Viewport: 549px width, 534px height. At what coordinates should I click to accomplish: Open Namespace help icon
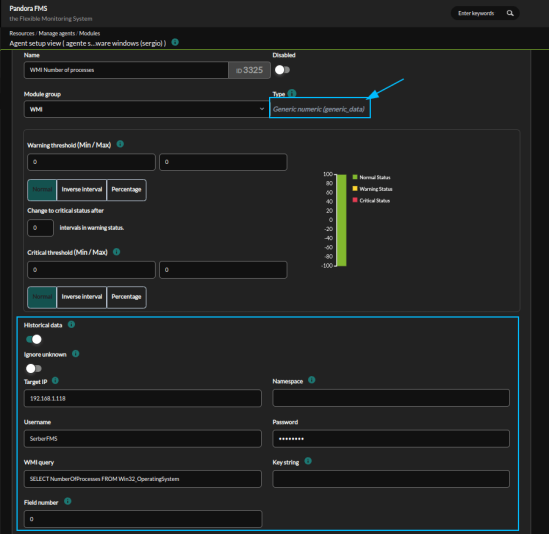click(312, 380)
